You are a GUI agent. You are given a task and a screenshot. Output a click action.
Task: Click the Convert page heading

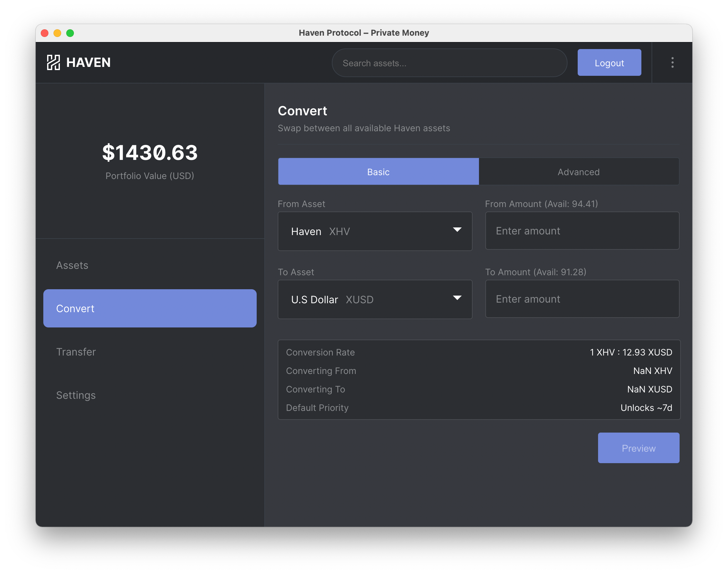pos(302,111)
